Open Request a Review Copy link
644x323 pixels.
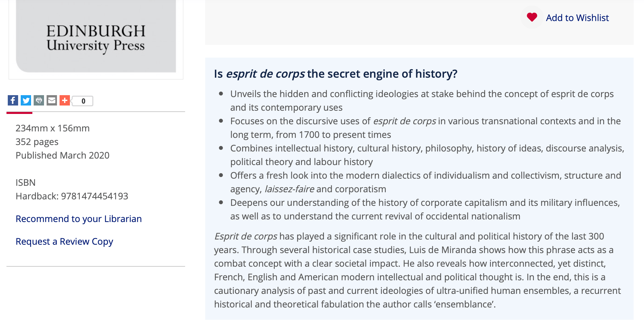tap(64, 241)
